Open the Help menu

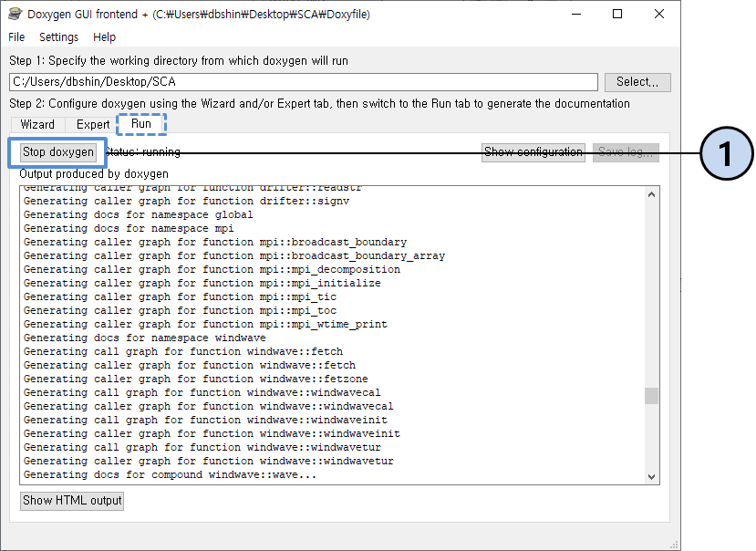(104, 37)
